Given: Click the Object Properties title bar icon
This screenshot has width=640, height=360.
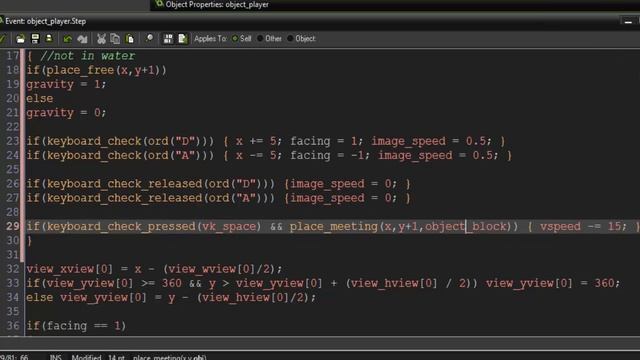Looking at the screenshot, I should tap(160, 4).
